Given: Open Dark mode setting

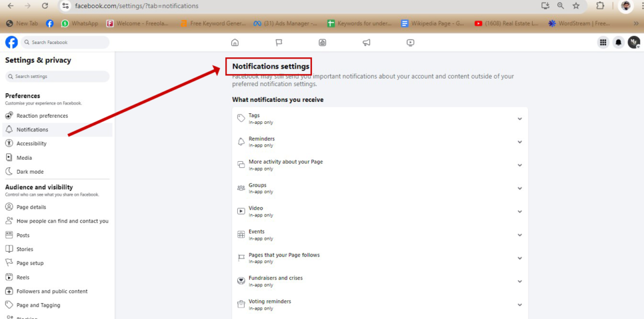Looking at the screenshot, I should coord(57,172).
